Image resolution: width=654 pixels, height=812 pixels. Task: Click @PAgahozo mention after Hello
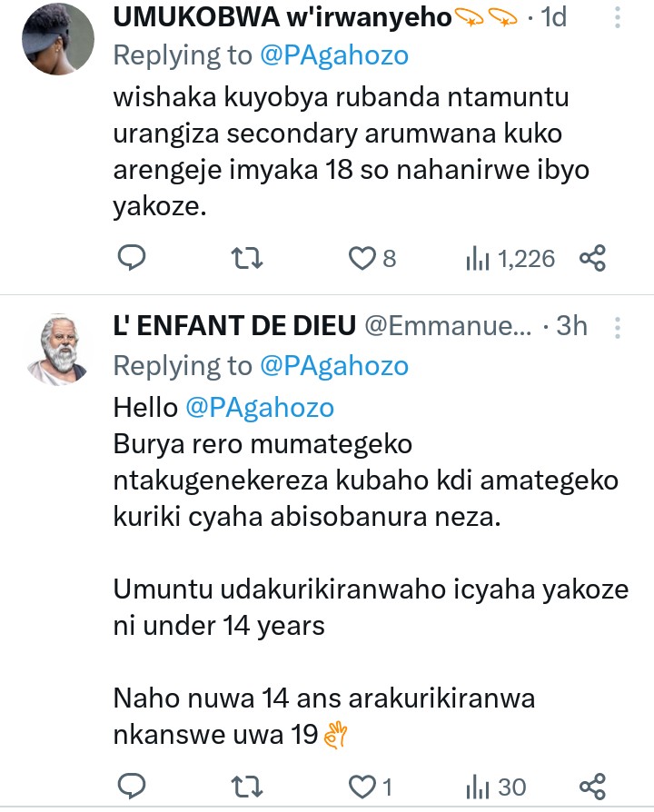(259, 408)
